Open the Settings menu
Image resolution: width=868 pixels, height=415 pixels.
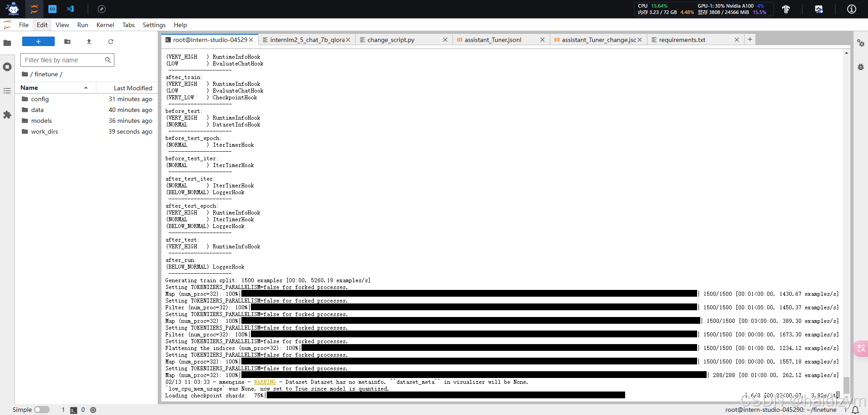pos(154,25)
